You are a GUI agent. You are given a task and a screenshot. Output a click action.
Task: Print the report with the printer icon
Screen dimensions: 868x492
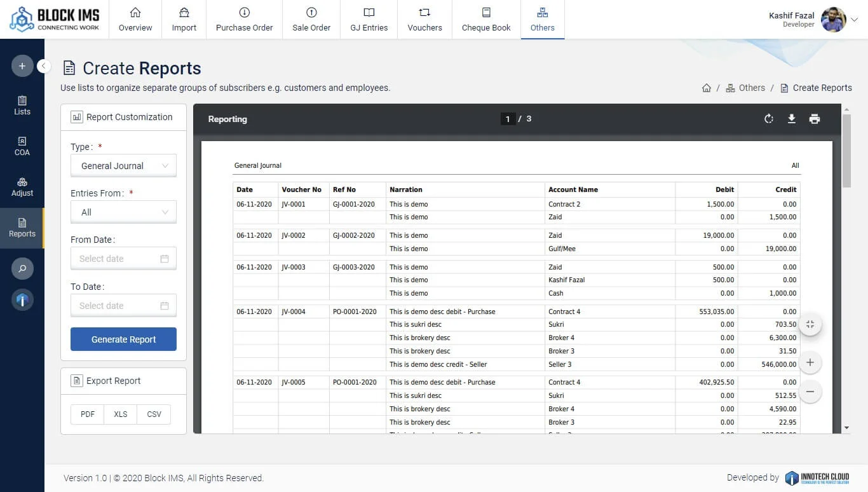click(815, 119)
